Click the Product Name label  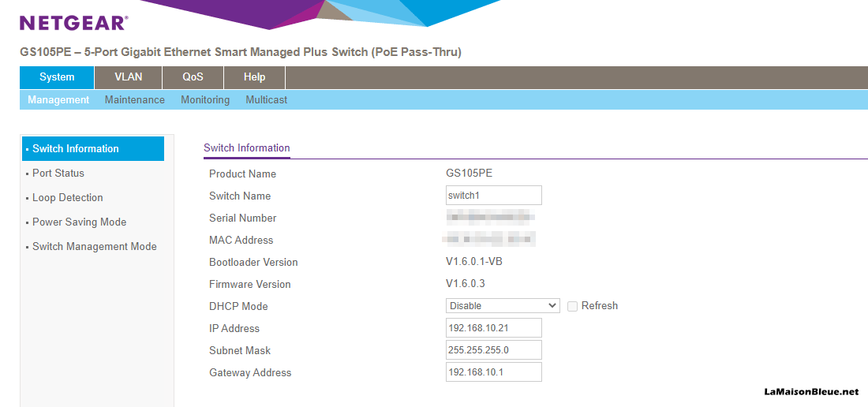(x=242, y=174)
